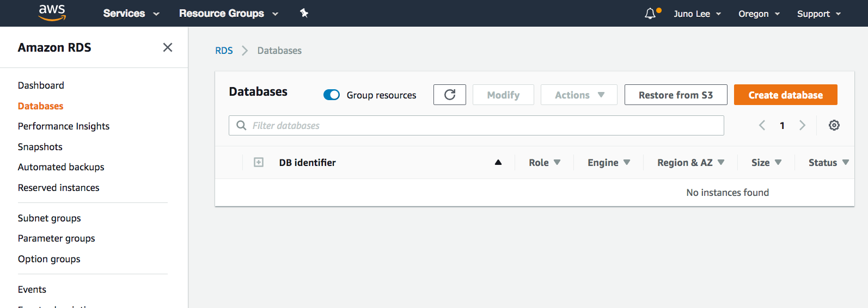Sort by Engine column
Screen dimensions: 868x308
608,162
